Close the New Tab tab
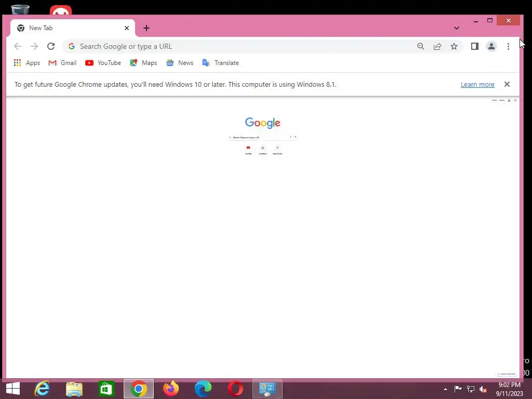 (127, 28)
